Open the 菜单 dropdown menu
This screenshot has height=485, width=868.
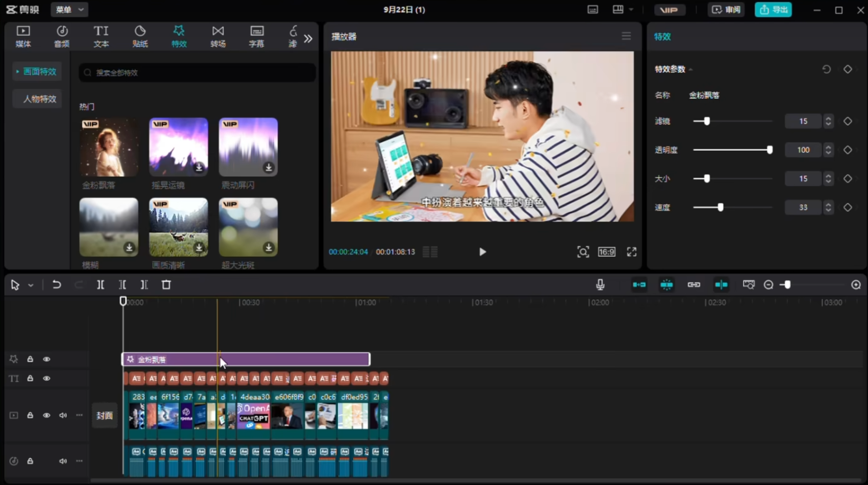pyautogui.click(x=70, y=9)
